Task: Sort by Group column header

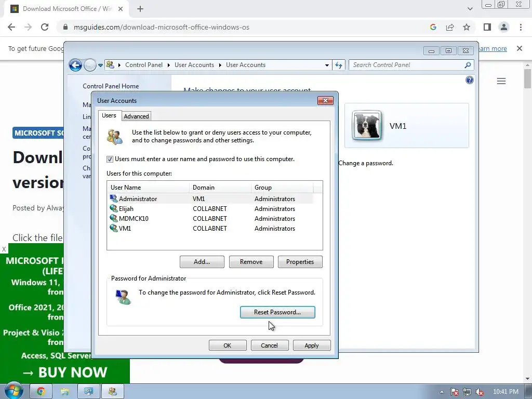Action: [282, 187]
